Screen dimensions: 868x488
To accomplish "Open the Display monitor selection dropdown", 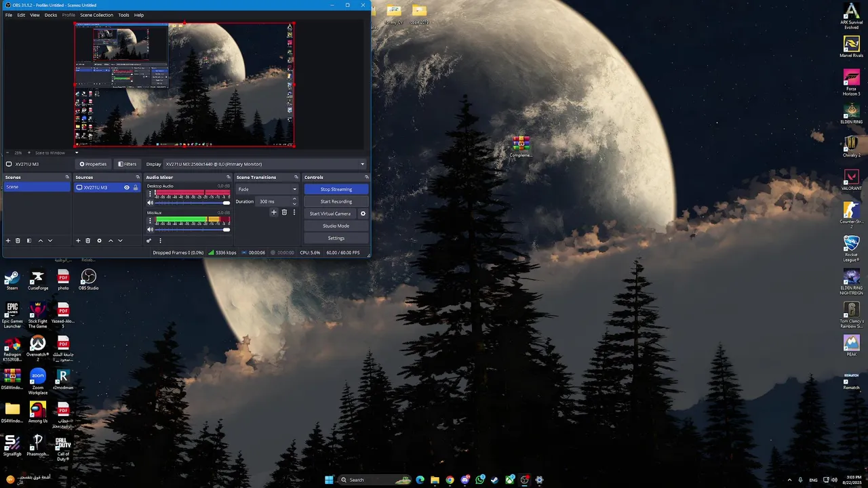I will tap(266, 164).
